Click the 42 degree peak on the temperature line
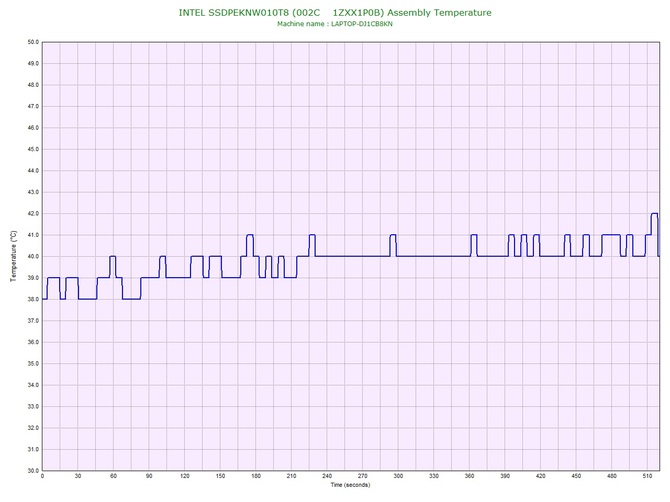The image size is (670, 502). [x=654, y=213]
